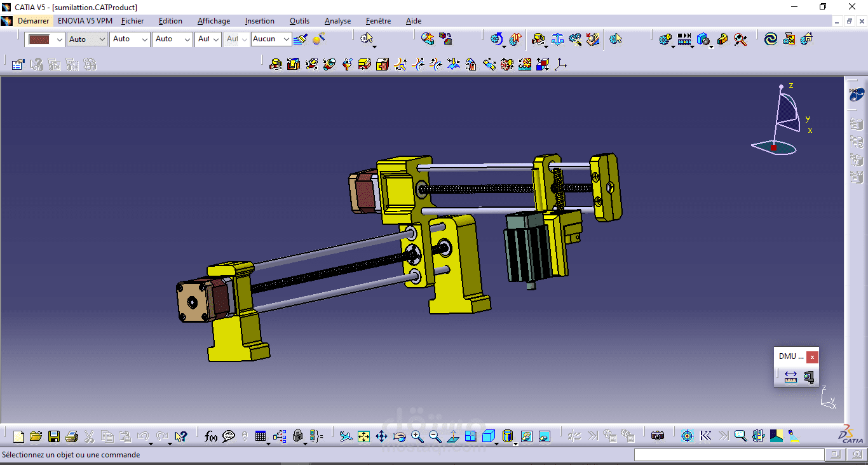Image resolution: width=868 pixels, height=465 pixels.
Task: Expand the view mode cube dropdown arrow
Action: [x=497, y=443]
